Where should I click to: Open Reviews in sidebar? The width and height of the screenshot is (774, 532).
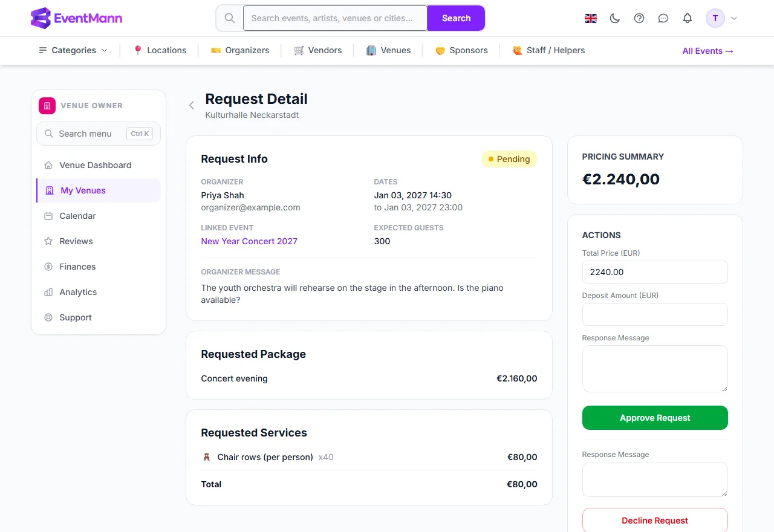click(x=99, y=241)
